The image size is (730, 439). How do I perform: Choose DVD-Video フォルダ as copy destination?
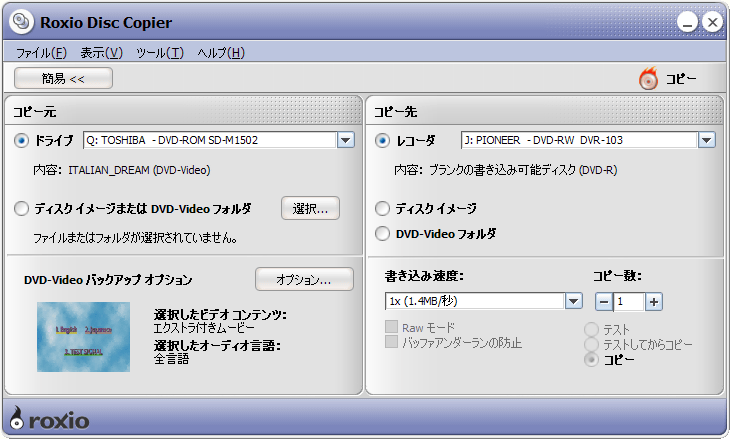[x=382, y=233]
